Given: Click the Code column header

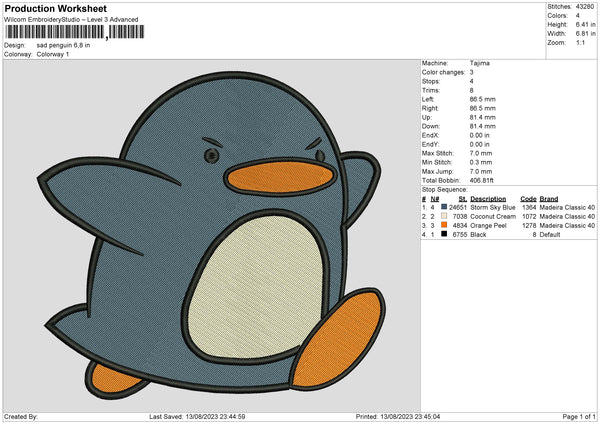Looking at the screenshot, I should coord(528,199).
